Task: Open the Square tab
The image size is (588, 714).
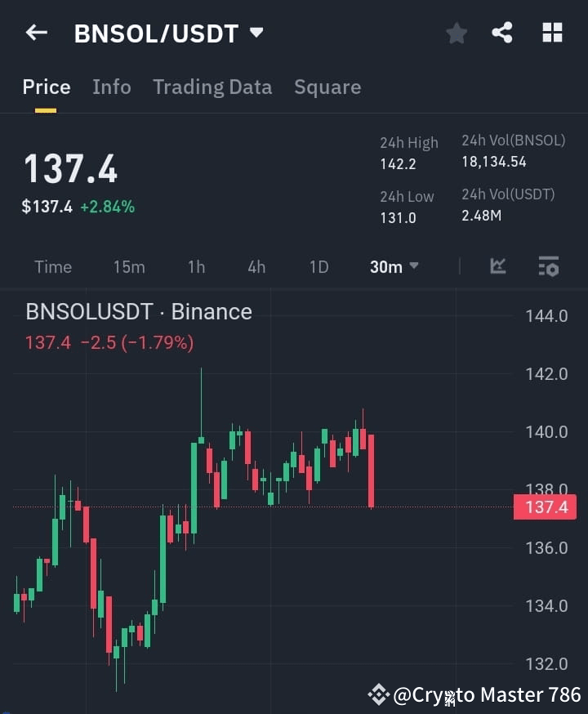Action: coord(327,87)
